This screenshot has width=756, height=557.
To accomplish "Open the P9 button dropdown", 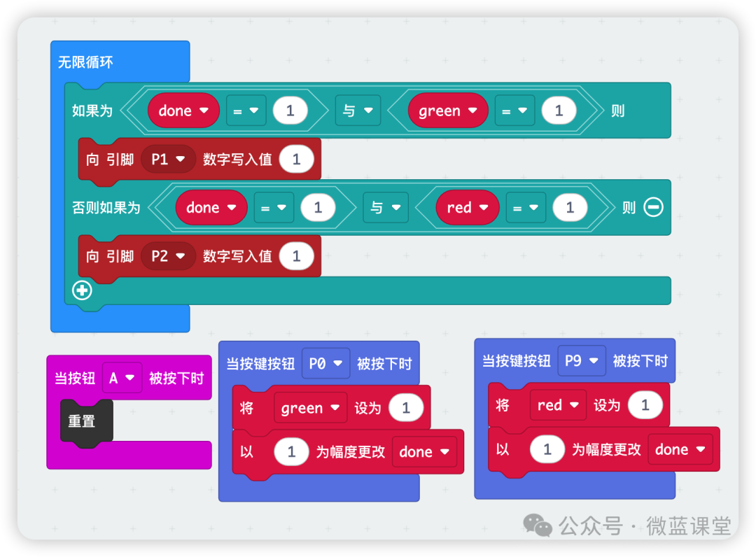I will coord(582,360).
